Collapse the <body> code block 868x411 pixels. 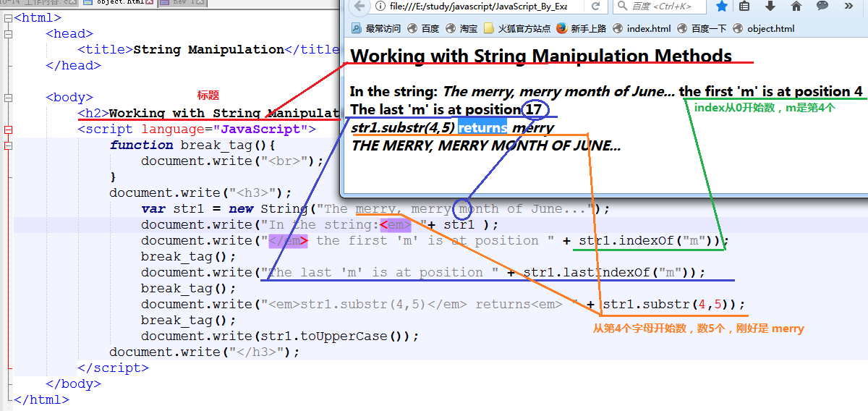[x=8, y=98]
